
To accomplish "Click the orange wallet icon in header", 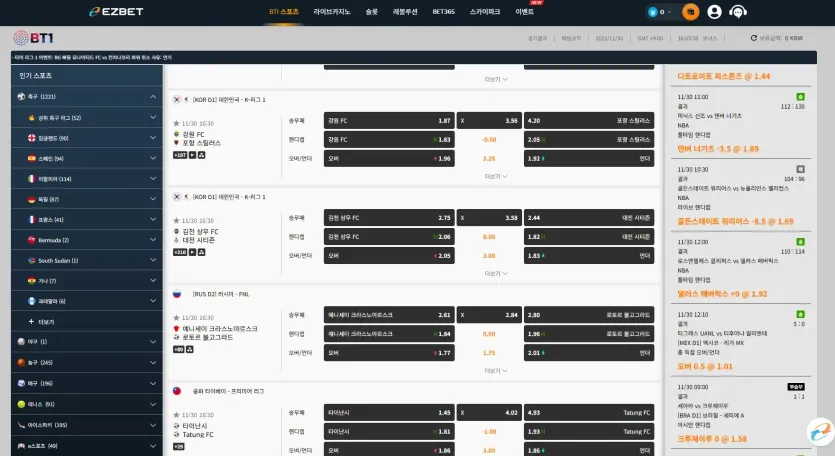I will pyautogui.click(x=691, y=12).
